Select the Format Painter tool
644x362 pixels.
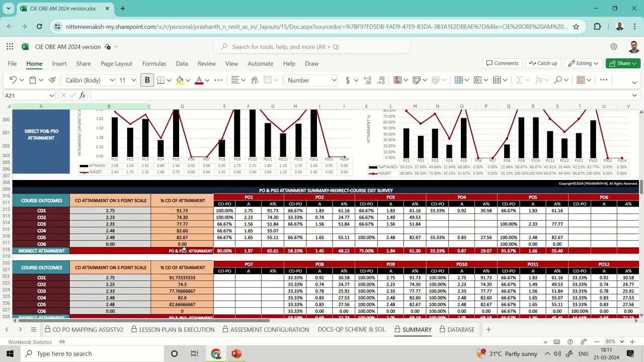click(52, 80)
